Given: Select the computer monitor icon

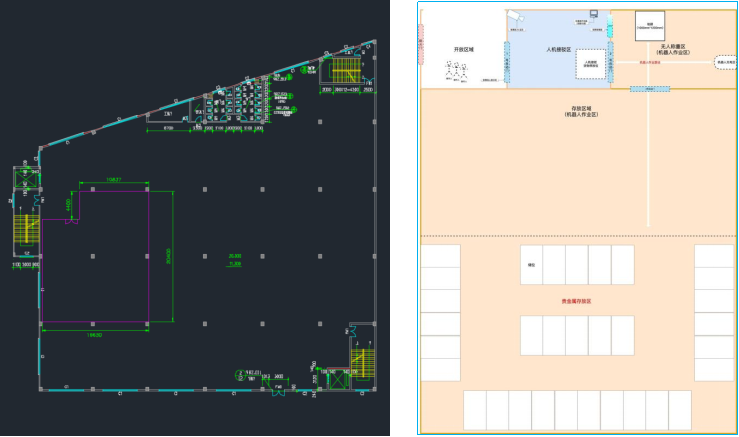Looking at the screenshot, I should click(x=594, y=13).
